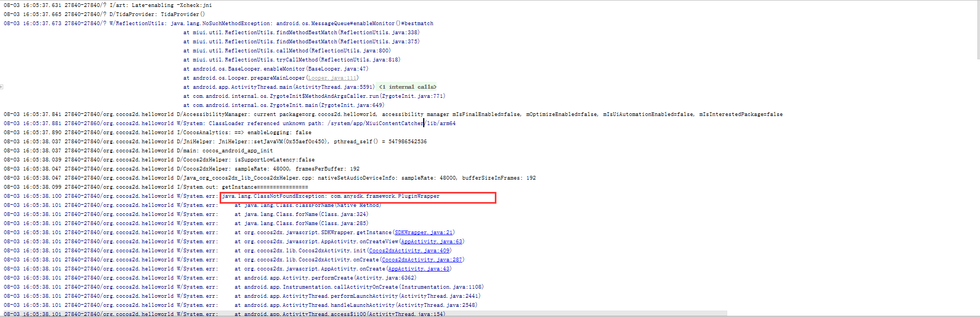The width and height of the screenshot is (980, 317).
Task: Click findMethodBestMatch ReflectionUtils.java:338 stack line
Action: pos(301,33)
